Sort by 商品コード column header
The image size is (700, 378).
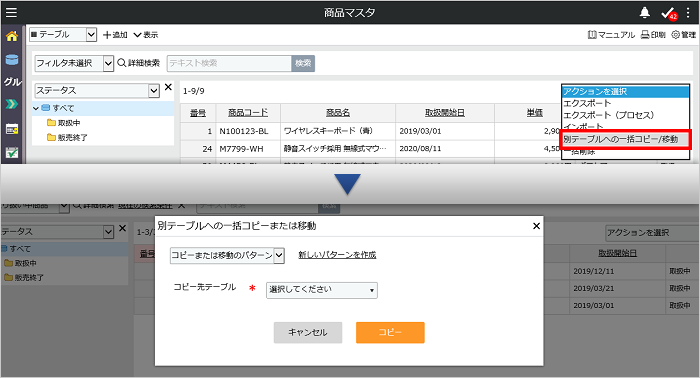coord(248,113)
